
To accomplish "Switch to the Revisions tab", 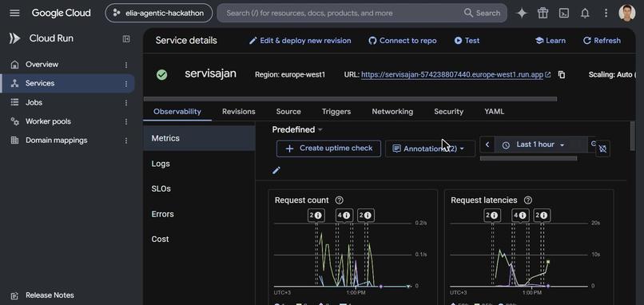I will [x=239, y=112].
